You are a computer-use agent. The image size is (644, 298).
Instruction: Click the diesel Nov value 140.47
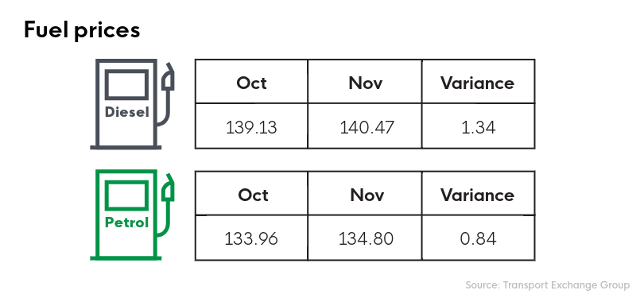[367, 127]
